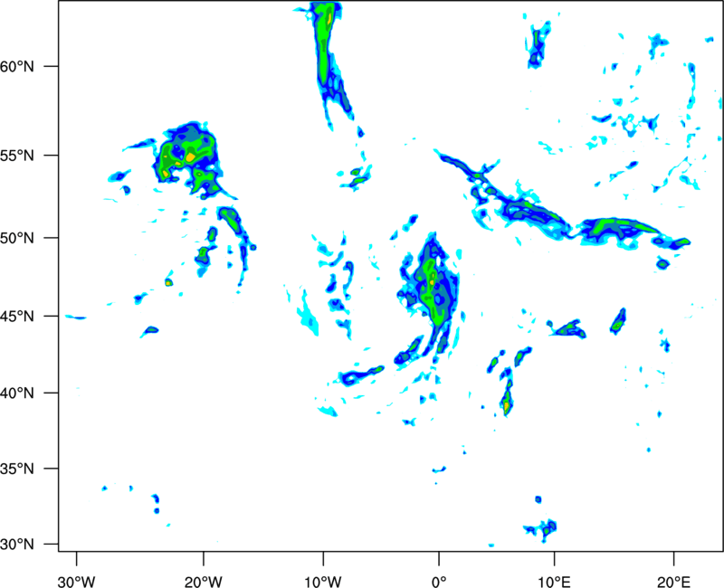This screenshot has height=588, width=724.
Task: Click the 40°N latitude axis label
Action: [x=17, y=394]
